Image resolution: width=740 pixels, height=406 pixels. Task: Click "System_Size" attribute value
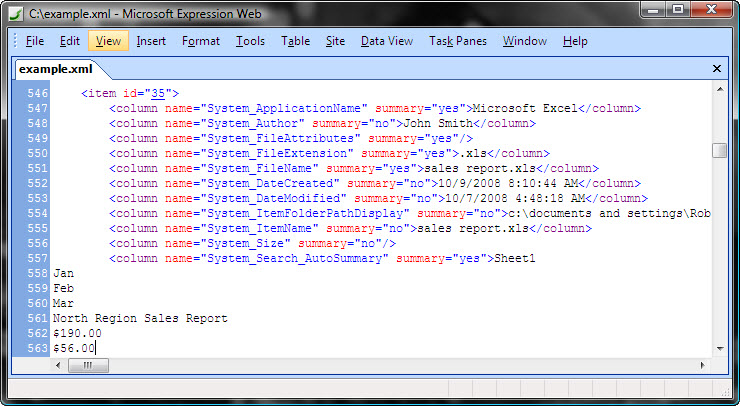pos(246,244)
